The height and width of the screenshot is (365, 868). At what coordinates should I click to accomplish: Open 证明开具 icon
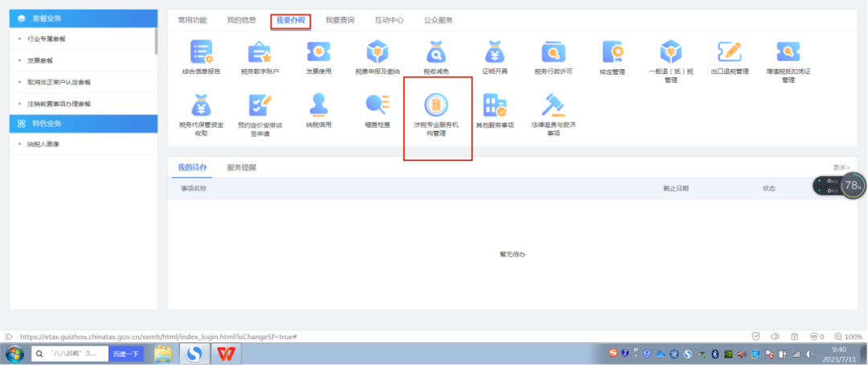tap(493, 52)
